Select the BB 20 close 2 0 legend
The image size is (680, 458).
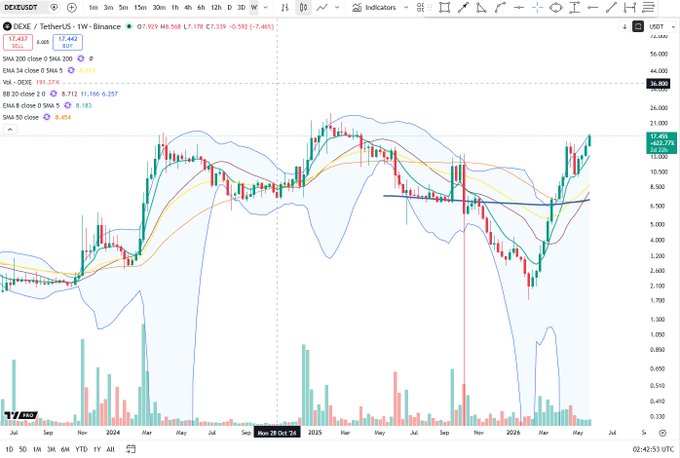24,94
